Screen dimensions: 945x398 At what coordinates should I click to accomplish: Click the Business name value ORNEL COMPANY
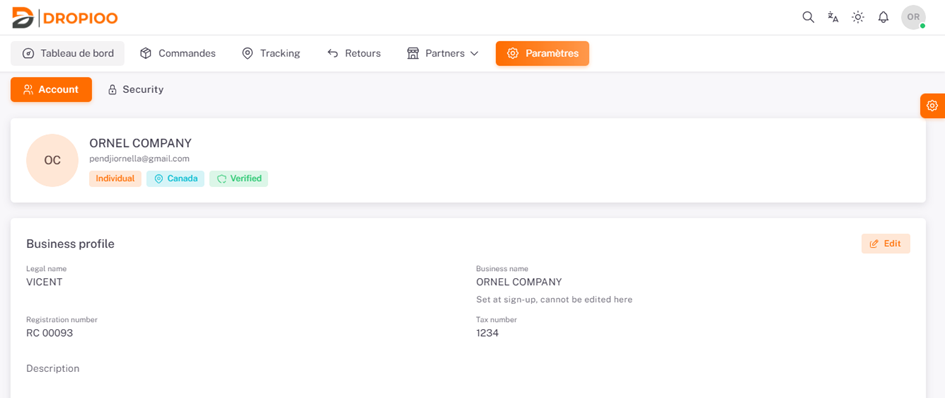[x=519, y=282]
